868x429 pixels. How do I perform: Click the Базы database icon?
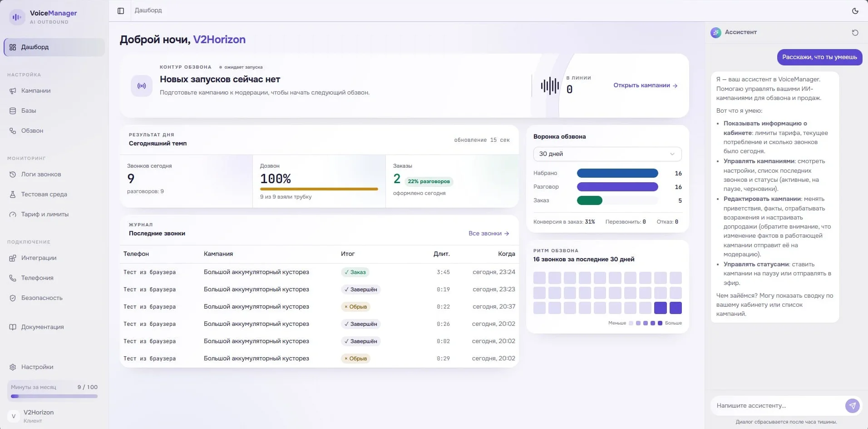point(13,111)
